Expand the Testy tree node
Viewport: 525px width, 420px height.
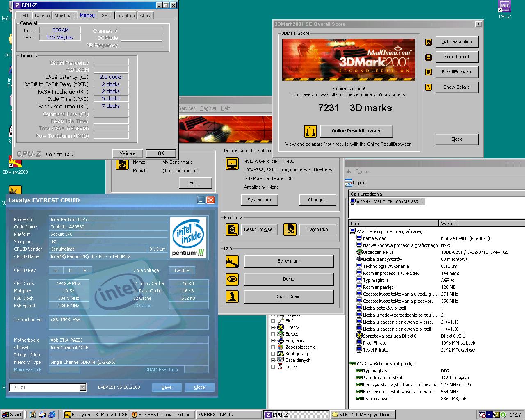273,367
